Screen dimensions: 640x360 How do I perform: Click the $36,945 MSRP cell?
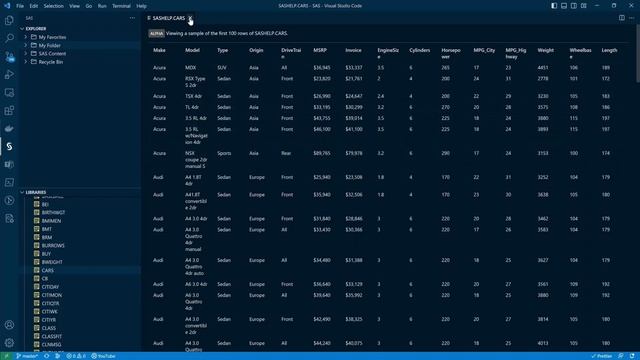tap(322, 68)
